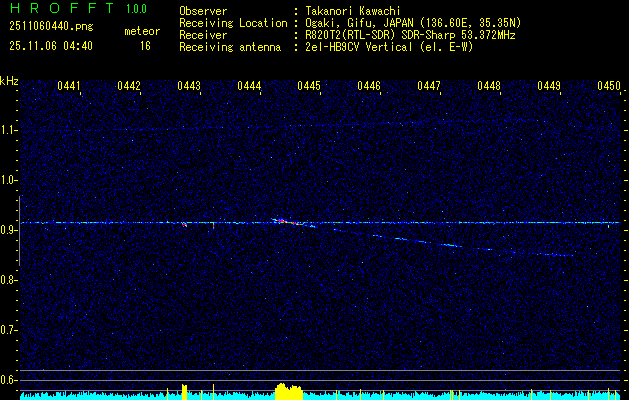Image resolution: width=629 pixels, height=400 pixels.
Task: Click the meteor count value 16
Action: [145, 46]
